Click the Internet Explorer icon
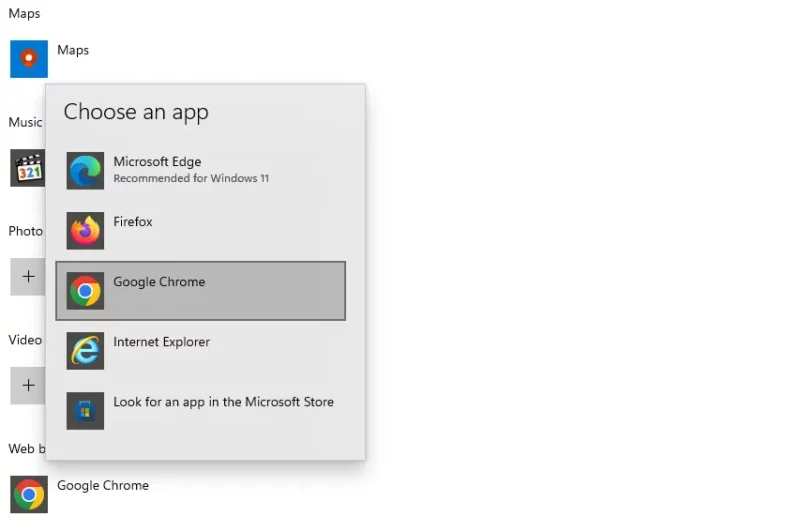Viewport: 800px width, 532px height. (x=85, y=351)
